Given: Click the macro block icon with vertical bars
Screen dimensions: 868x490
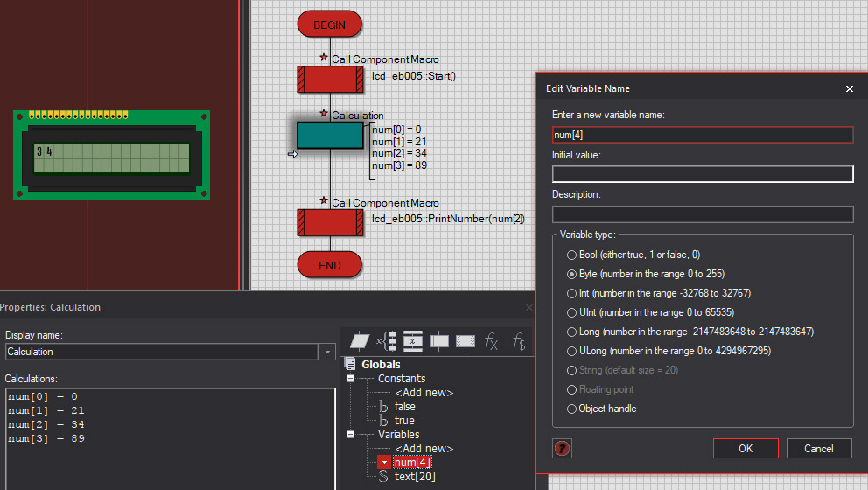Looking at the screenshot, I should [439, 341].
